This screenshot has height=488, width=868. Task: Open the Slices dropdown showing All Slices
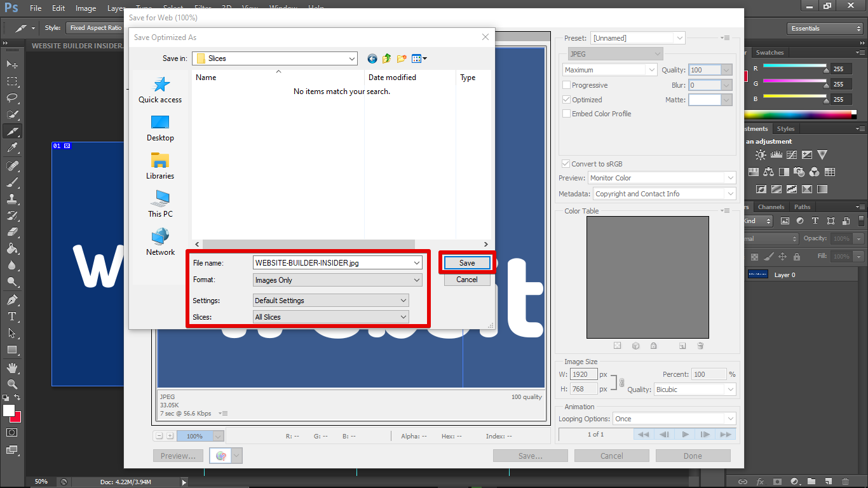click(331, 317)
